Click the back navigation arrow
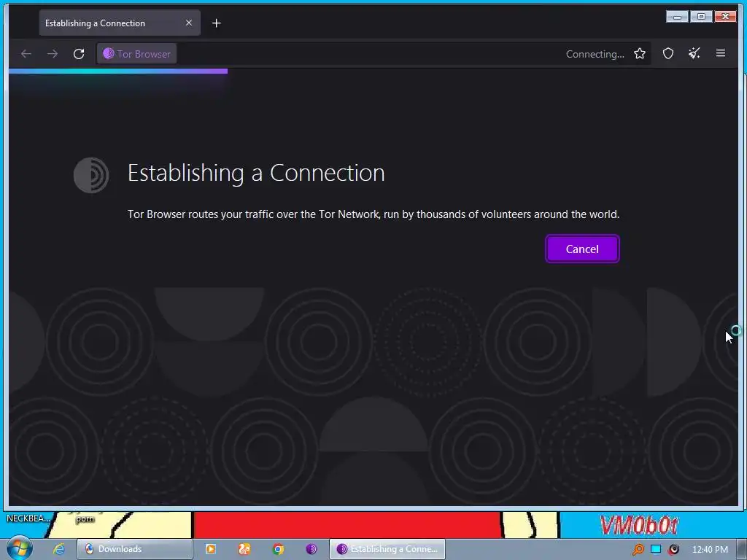747x560 pixels. pyautogui.click(x=26, y=54)
